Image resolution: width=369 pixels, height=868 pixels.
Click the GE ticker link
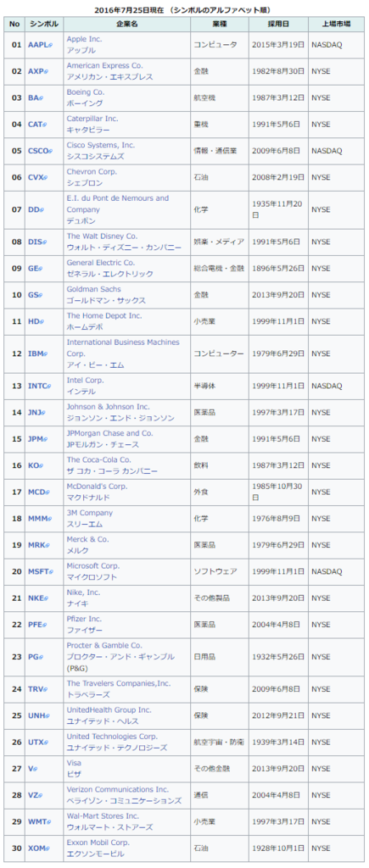(35, 269)
